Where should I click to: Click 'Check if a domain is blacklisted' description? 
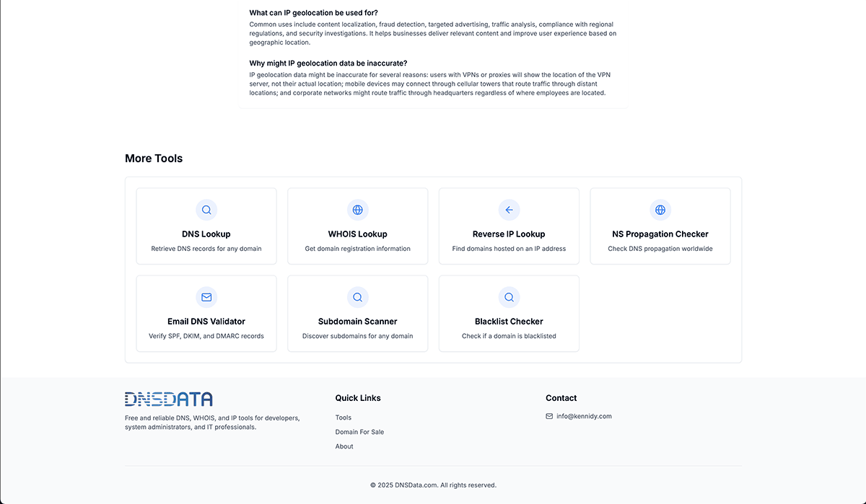[509, 336]
